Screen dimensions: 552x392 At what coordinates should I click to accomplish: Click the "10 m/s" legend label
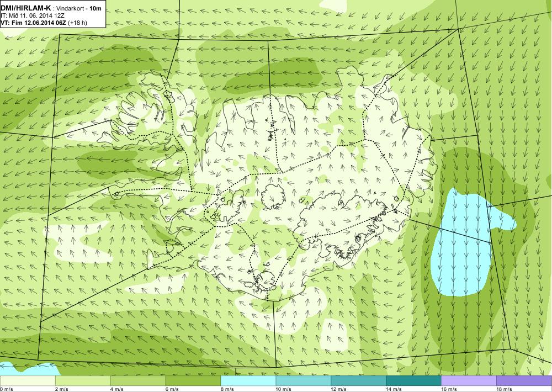tap(284, 389)
